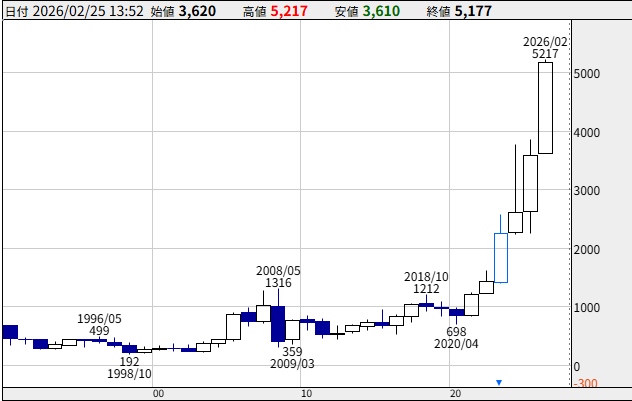Click the 2020/04 low label 698
Image resolution: width=632 pixels, height=401 pixels.
pyautogui.click(x=456, y=331)
